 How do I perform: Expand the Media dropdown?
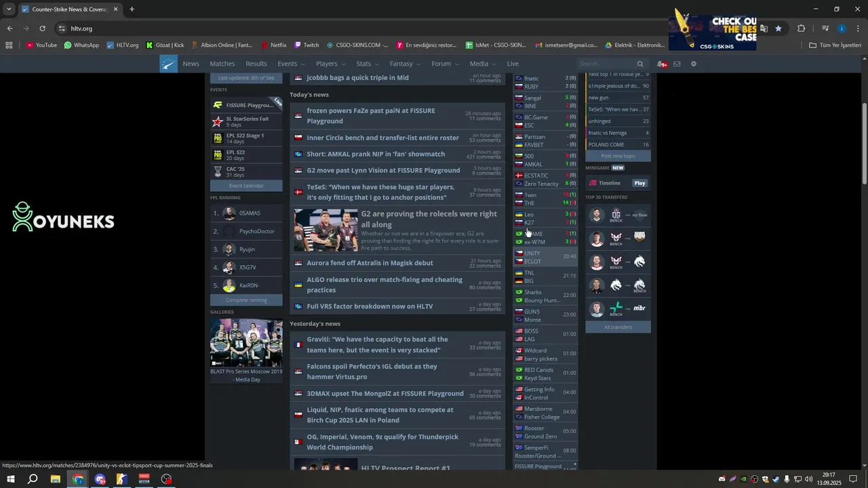[x=483, y=64]
